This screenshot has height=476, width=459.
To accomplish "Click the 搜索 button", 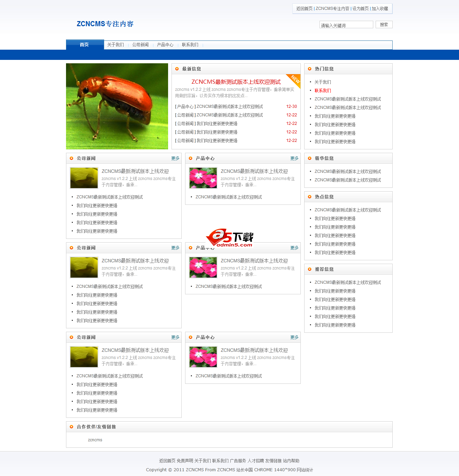I will [x=384, y=24].
